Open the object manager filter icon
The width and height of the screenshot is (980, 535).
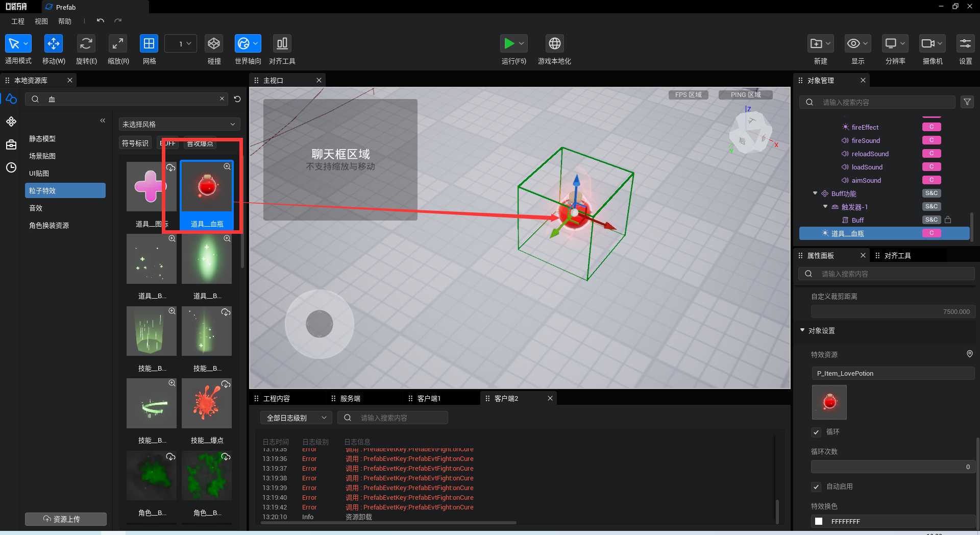(x=967, y=102)
